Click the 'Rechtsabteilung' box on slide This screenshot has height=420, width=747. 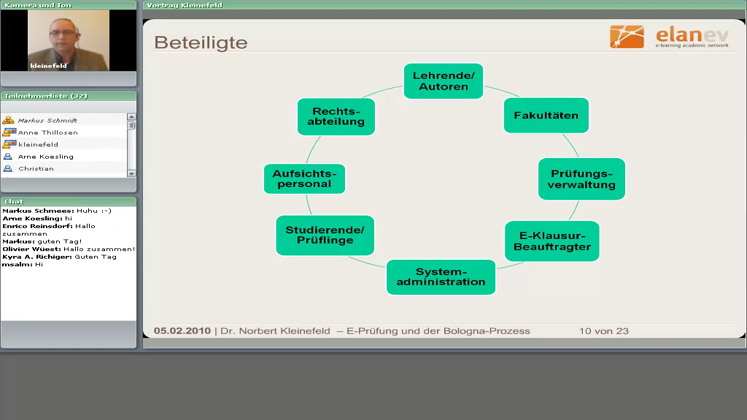336,117
